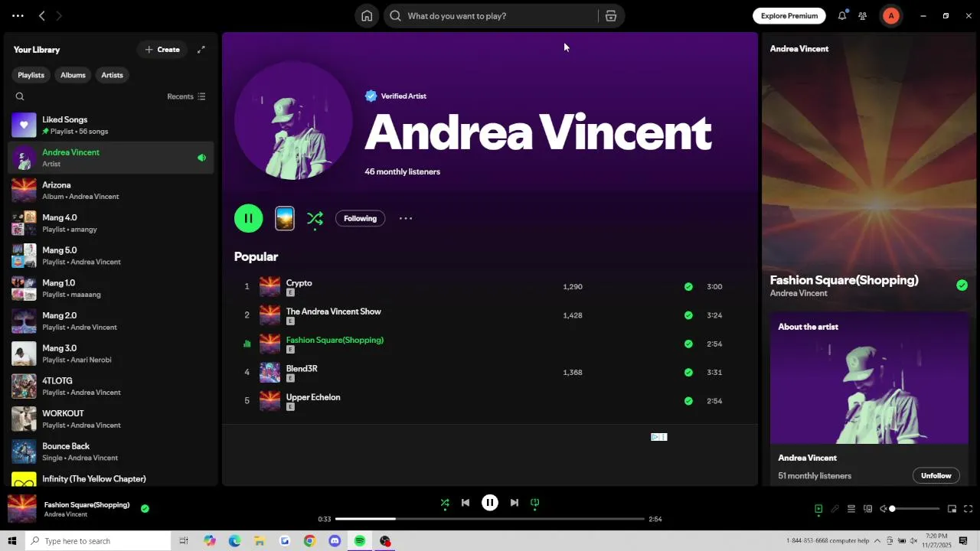Filter the library by Artists

pos(112,75)
